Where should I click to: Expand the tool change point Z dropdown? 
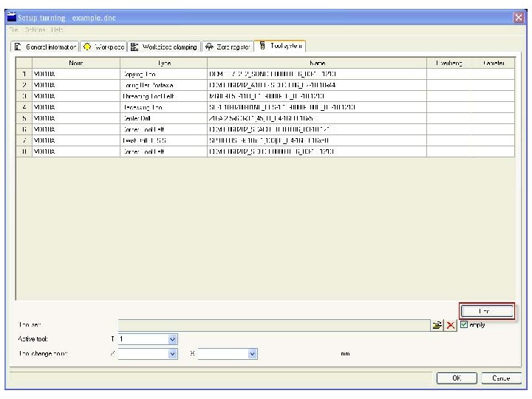click(172, 354)
